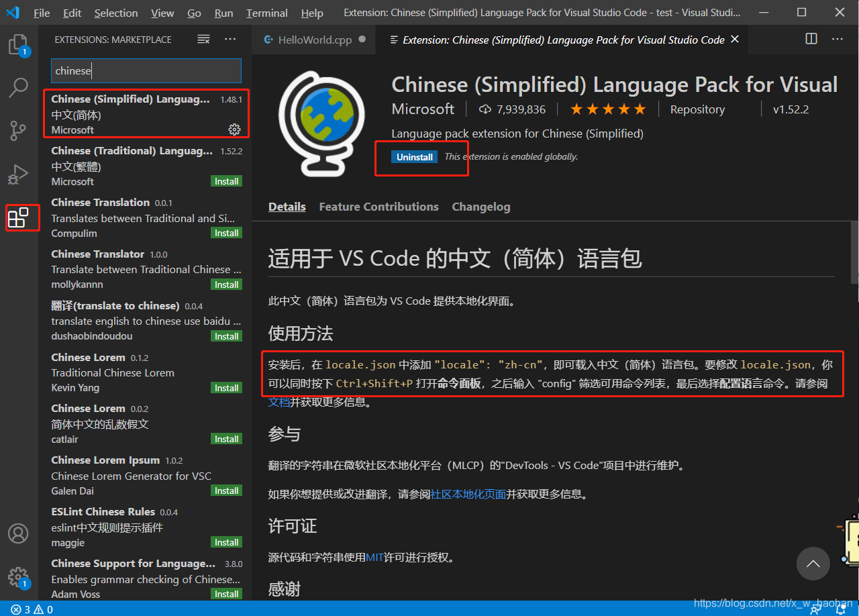Click the notifications bell in status bar
Image resolution: width=859 pixels, height=616 pixels.
coord(840,609)
